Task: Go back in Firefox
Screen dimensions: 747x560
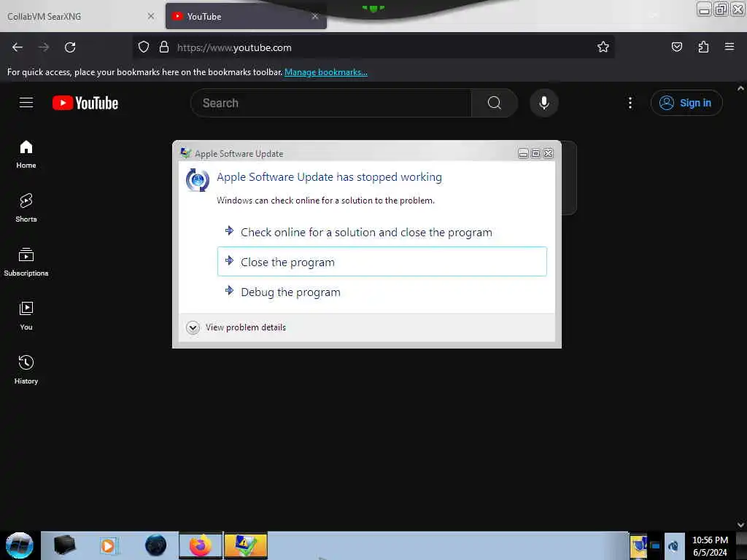Action: pyautogui.click(x=18, y=47)
